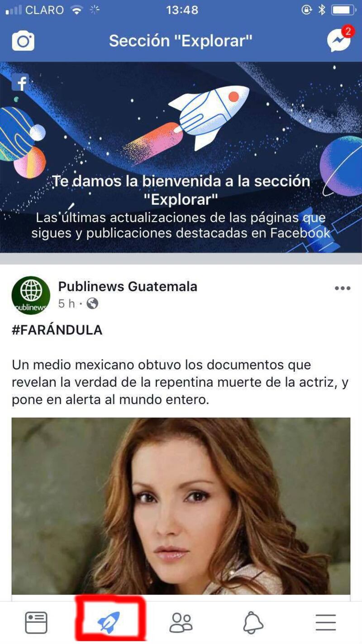Tap the public globe privacy icon
This screenshot has height=644, width=362.
coord(92,303)
